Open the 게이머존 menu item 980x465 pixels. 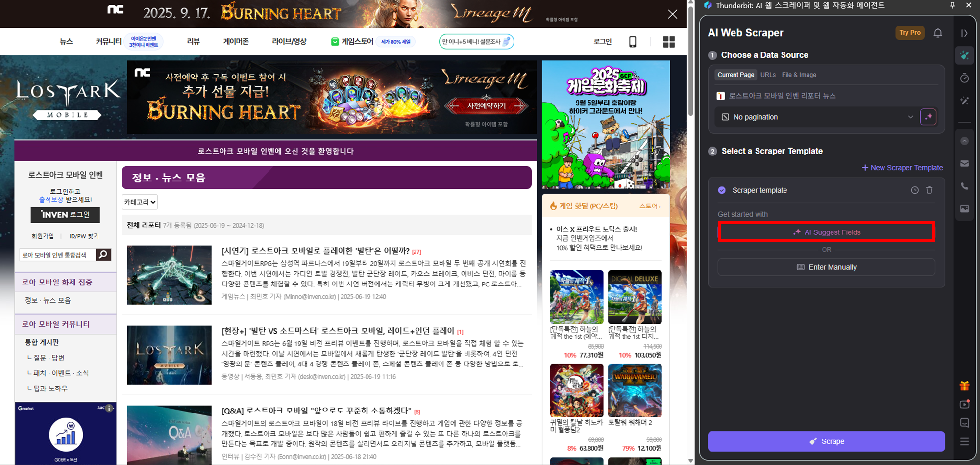click(x=236, y=42)
